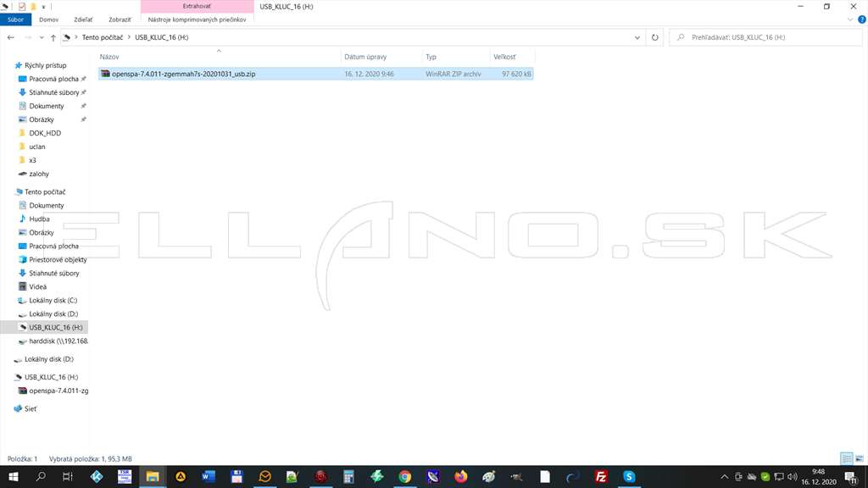Image resolution: width=868 pixels, height=488 pixels.
Task: Open Customize Quick Access Toolbar dropdown
Action: point(43,7)
